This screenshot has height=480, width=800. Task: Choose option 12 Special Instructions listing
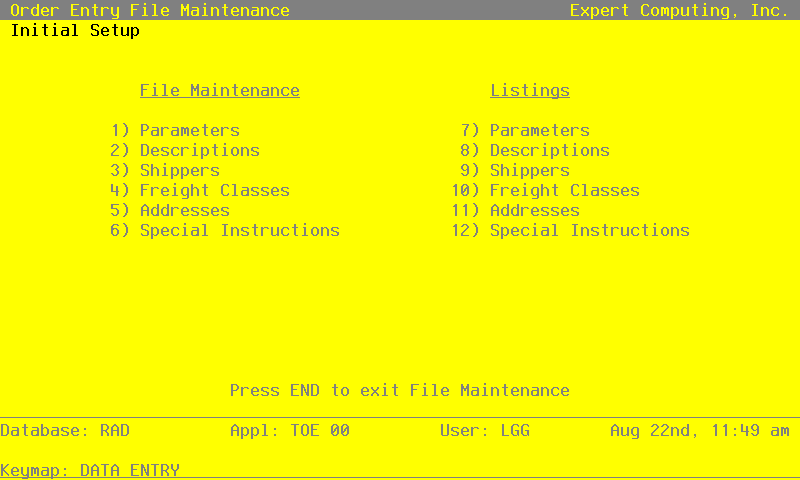point(570,231)
